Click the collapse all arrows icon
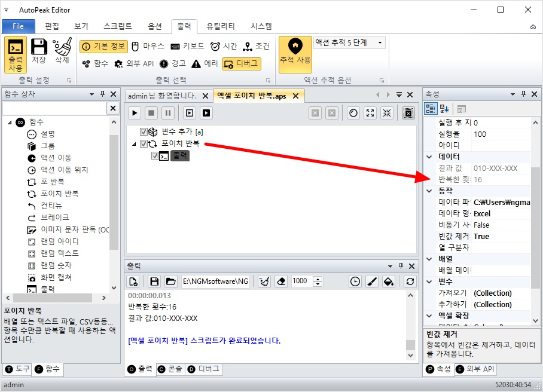 point(387,113)
